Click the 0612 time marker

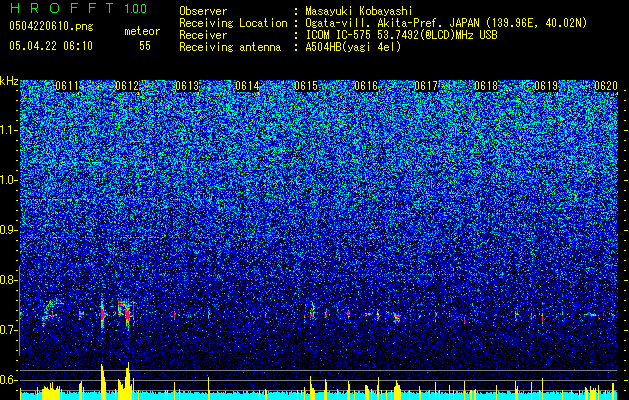(x=127, y=86)
